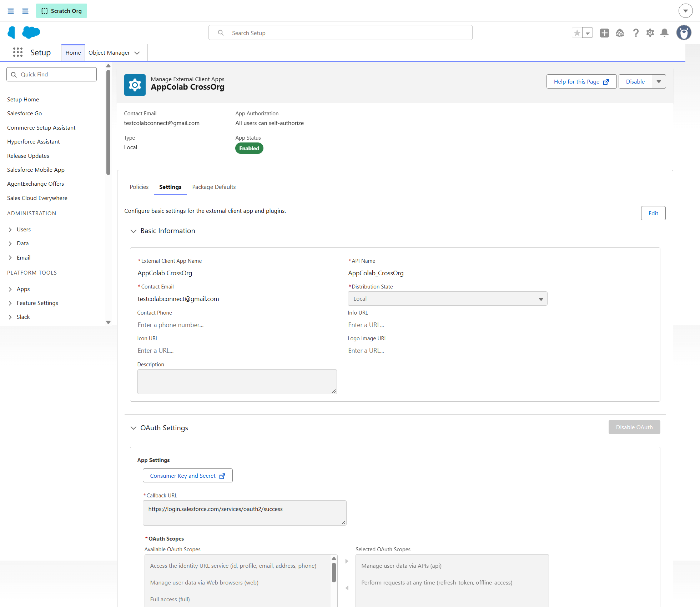Expand the Object Manager chevron menu
Viewport: 700px width, 607px height.
coord(137,53)
